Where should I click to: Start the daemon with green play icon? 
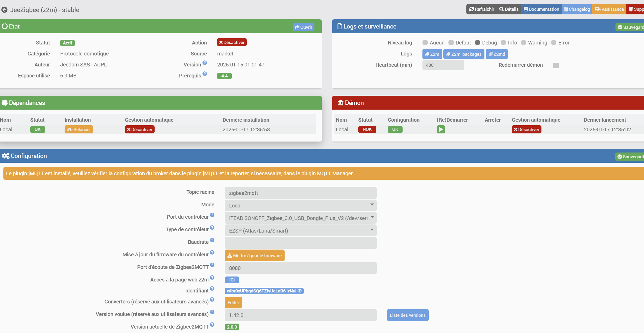pyautogui.click(x=440, y=129)
